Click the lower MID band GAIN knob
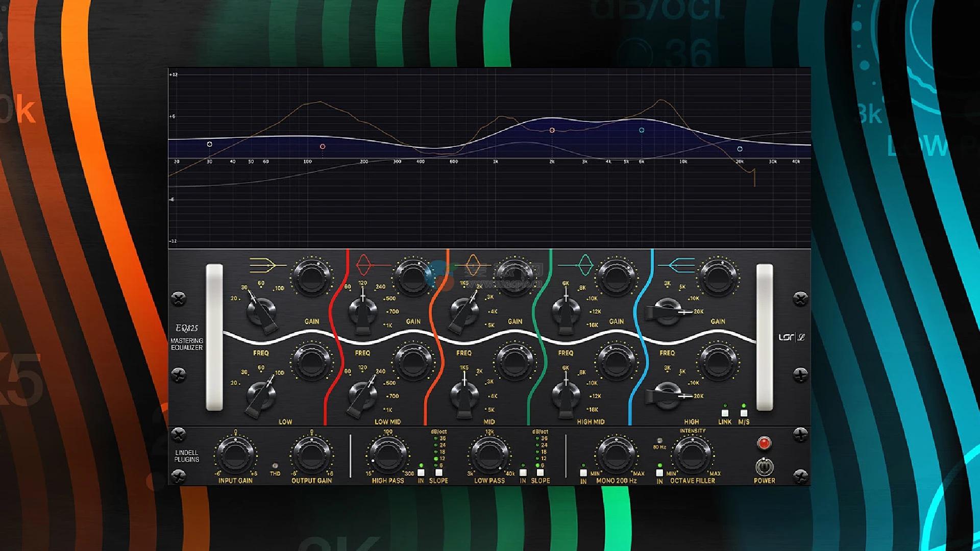Viewport: 980px width, 551px height. tap(514, 362)
